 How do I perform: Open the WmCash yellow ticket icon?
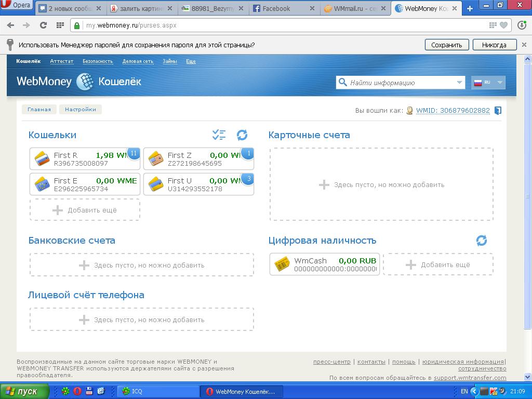click(x=282, y=264)
